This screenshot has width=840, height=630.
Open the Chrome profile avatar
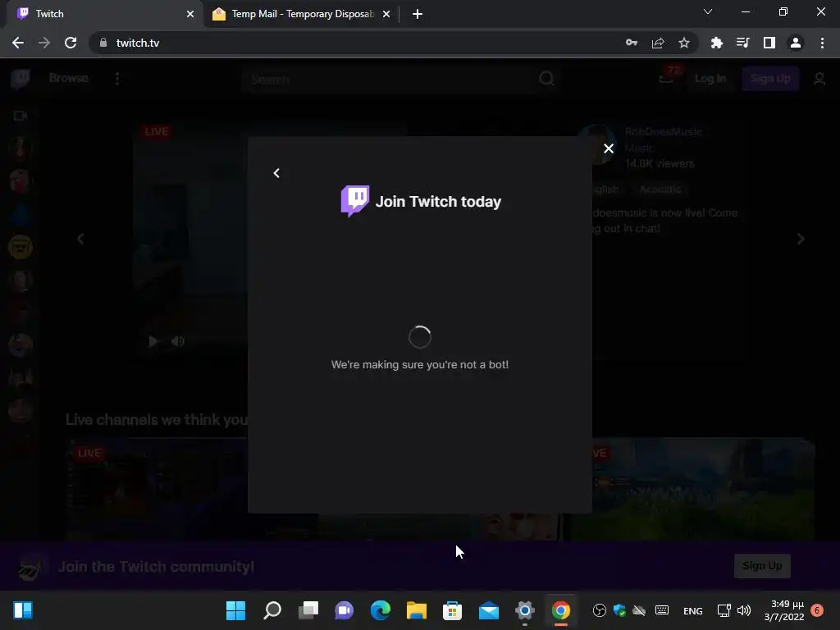click(796, 43)
